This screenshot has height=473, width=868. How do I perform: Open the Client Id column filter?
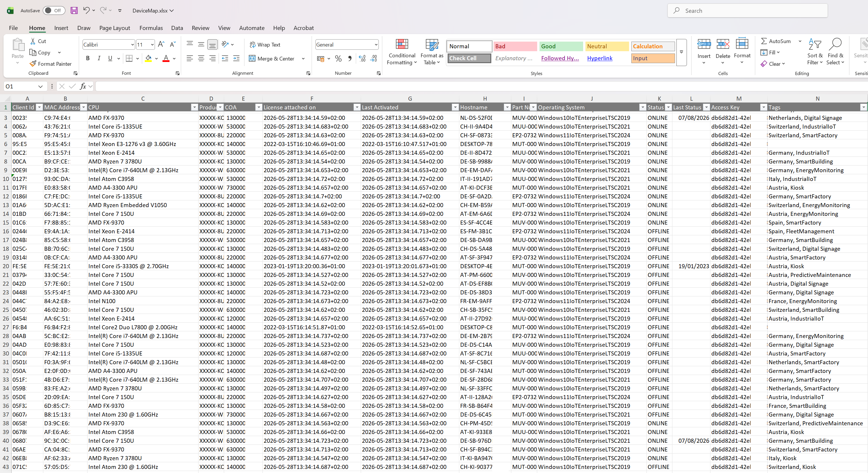tap(39, 108)
